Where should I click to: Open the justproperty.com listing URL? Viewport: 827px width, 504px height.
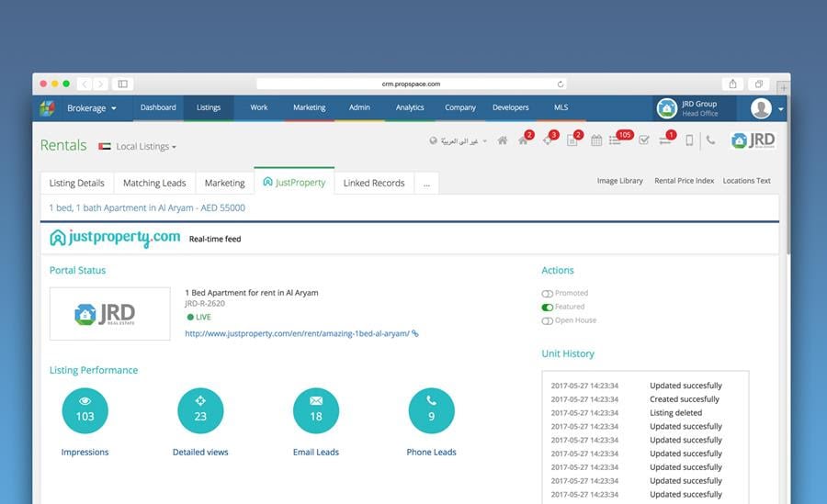(x=297, y=333)
